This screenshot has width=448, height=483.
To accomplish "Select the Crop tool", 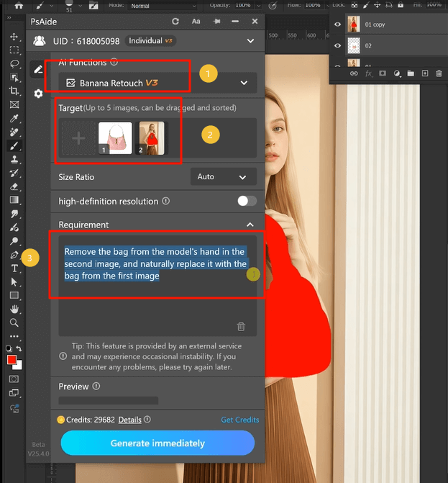I will (14, 91).
